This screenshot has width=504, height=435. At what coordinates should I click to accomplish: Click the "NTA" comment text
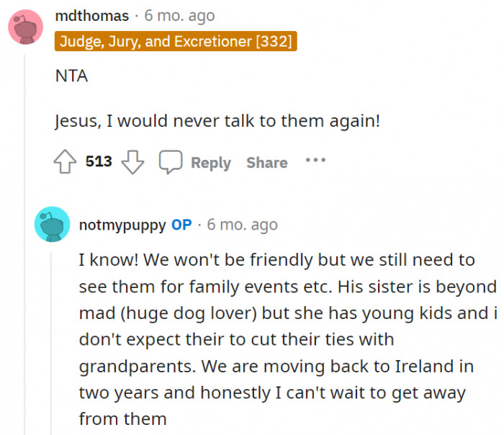point(71,76)
